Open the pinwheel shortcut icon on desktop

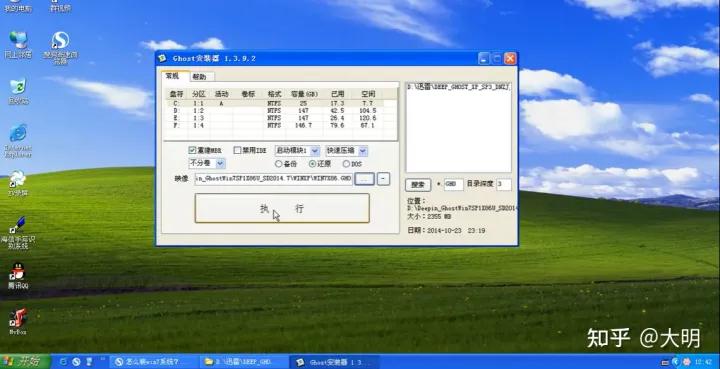(x=18, y=183)
